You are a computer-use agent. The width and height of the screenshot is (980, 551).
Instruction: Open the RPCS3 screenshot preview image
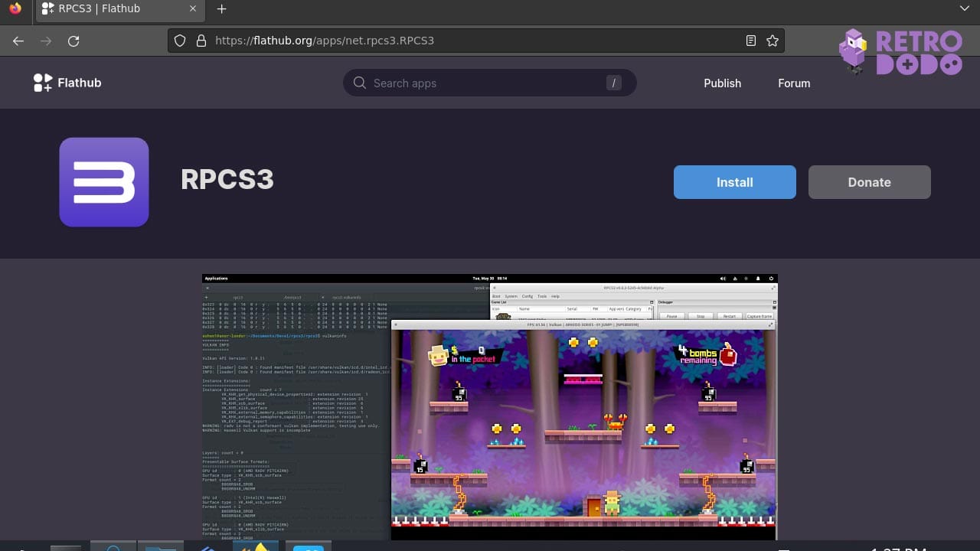(x=490, y=407)
